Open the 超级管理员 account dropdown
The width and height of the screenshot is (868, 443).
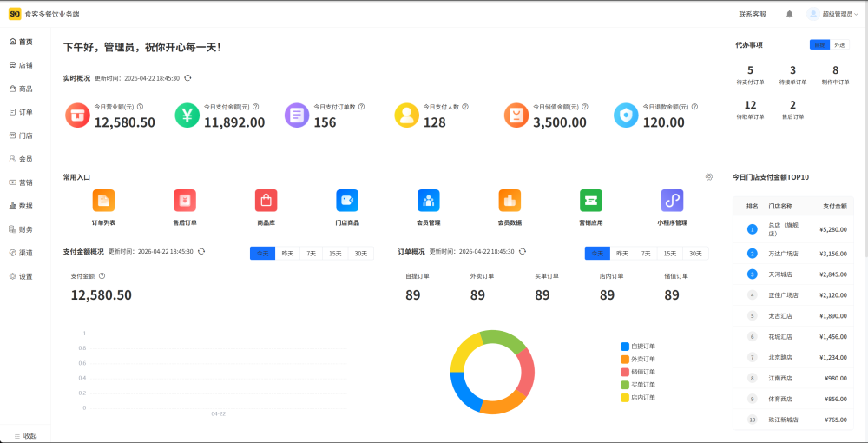[x=833, y=15]
